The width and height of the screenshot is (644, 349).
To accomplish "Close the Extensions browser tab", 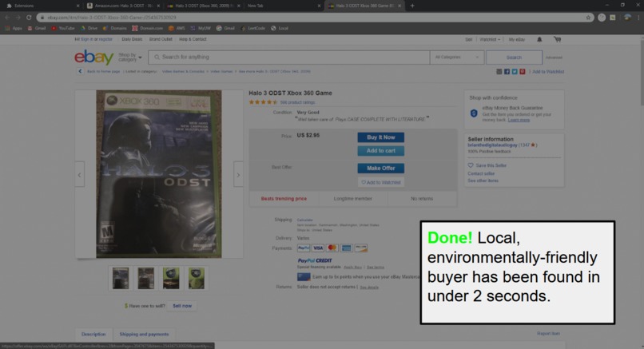I will [78, 6].
